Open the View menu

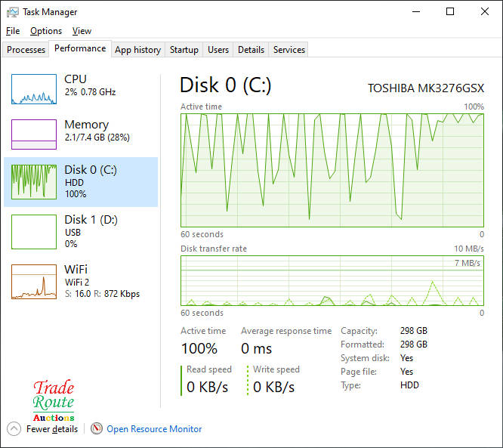click(x=82, y=31)
